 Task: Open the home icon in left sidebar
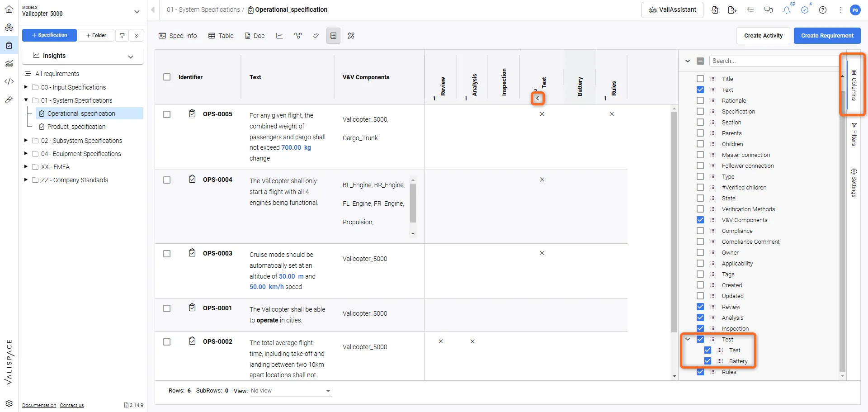coord(9,9)
